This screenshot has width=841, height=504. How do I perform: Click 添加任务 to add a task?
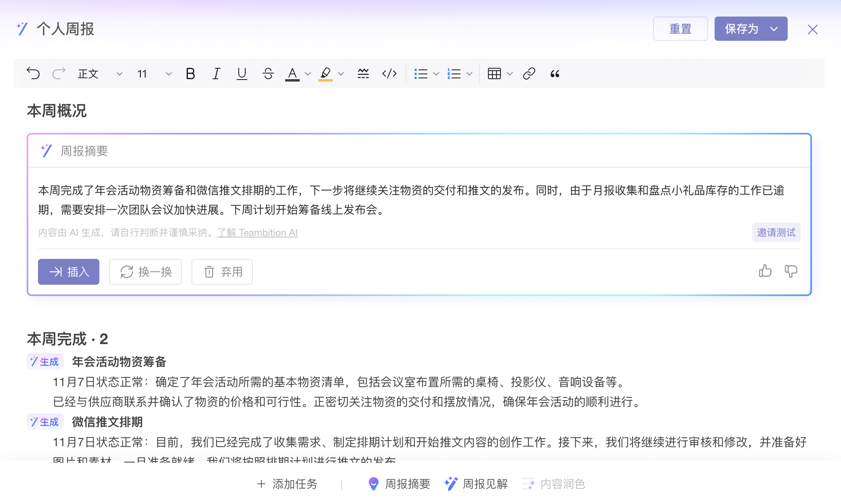coord(295,484)
